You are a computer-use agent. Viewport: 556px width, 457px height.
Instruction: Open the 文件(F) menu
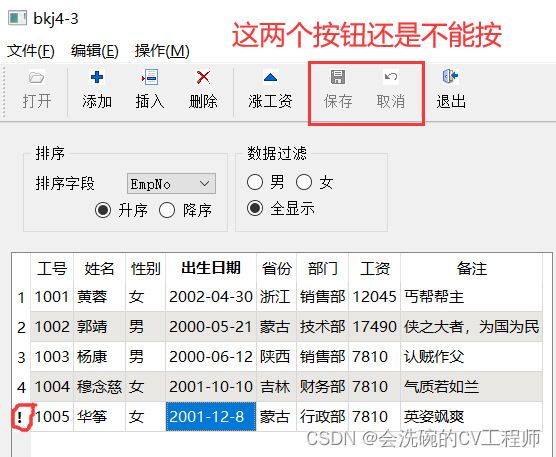tap(31, 51)
